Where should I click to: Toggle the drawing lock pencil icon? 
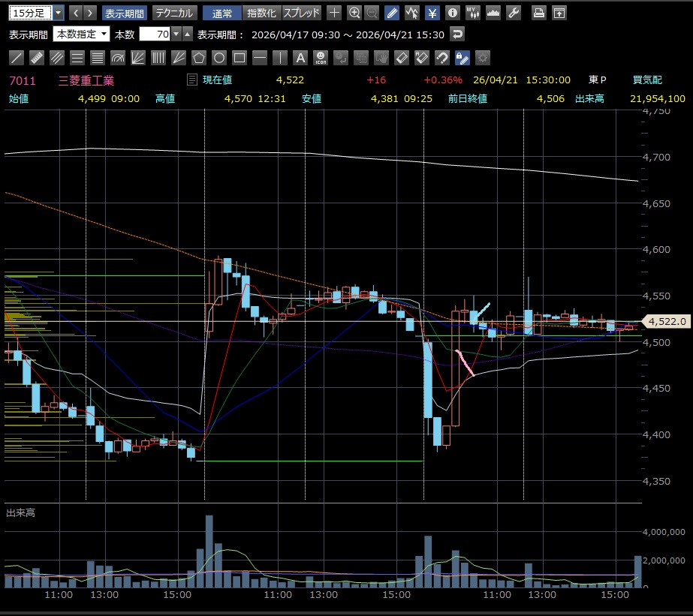[463, 58]
